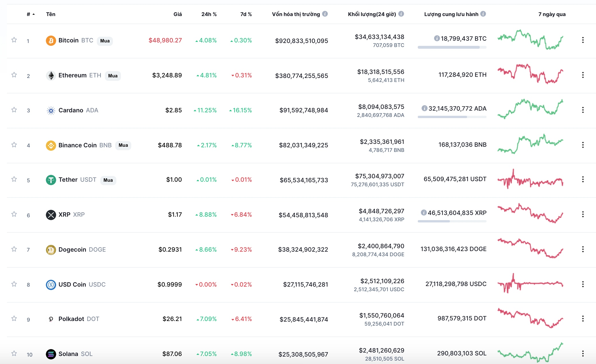
Task: Star Dogecoin for the watchlist
Action: click(x=14, y=249)
